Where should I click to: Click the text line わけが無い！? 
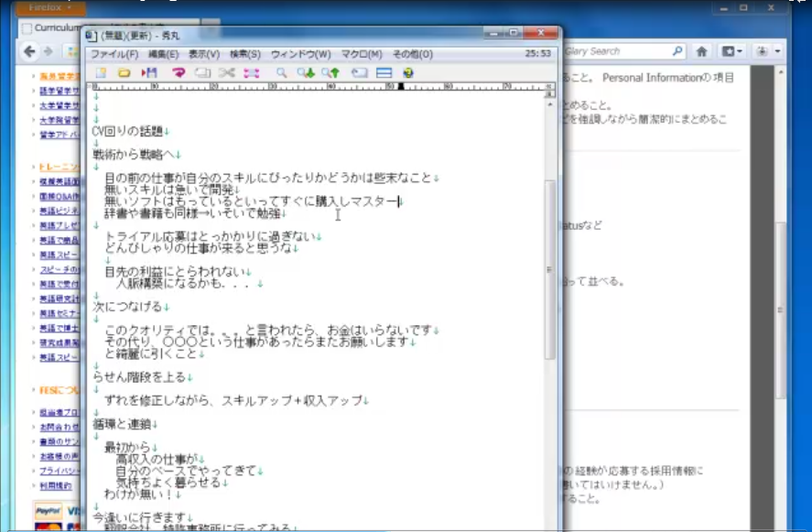(x=138, y=494)
